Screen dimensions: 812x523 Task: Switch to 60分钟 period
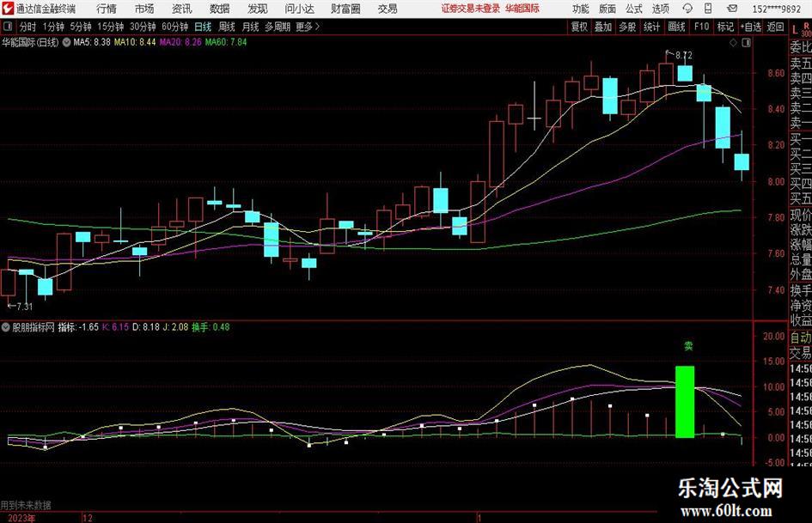click(x=175, y=27)
